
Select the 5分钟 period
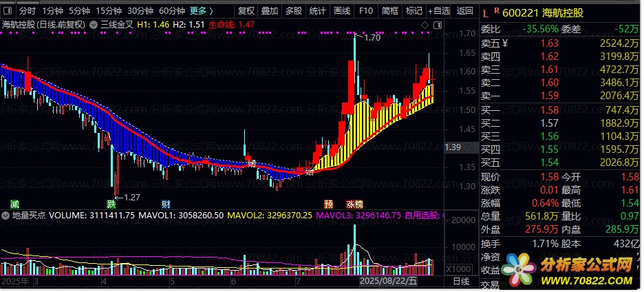tap(79, 11)
